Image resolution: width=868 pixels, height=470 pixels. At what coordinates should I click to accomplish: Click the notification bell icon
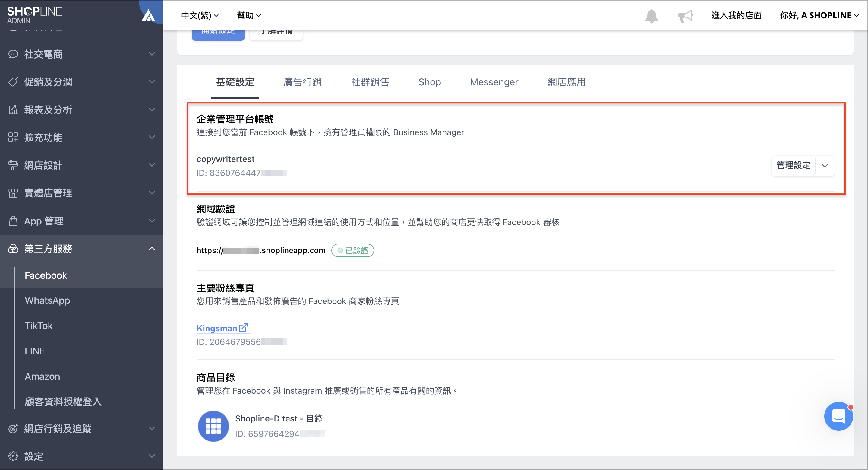651,15
